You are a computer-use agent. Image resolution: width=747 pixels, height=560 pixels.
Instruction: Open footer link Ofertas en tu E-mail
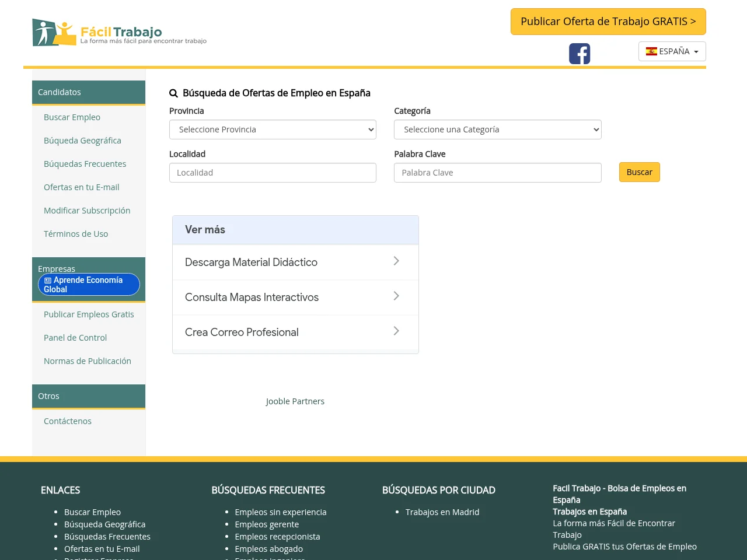coord(102,549)
